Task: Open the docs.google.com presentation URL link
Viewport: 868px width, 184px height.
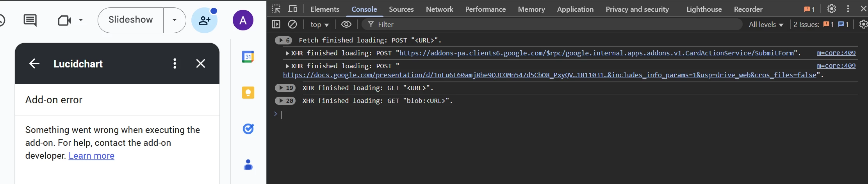Action: [x=549, y=75]
